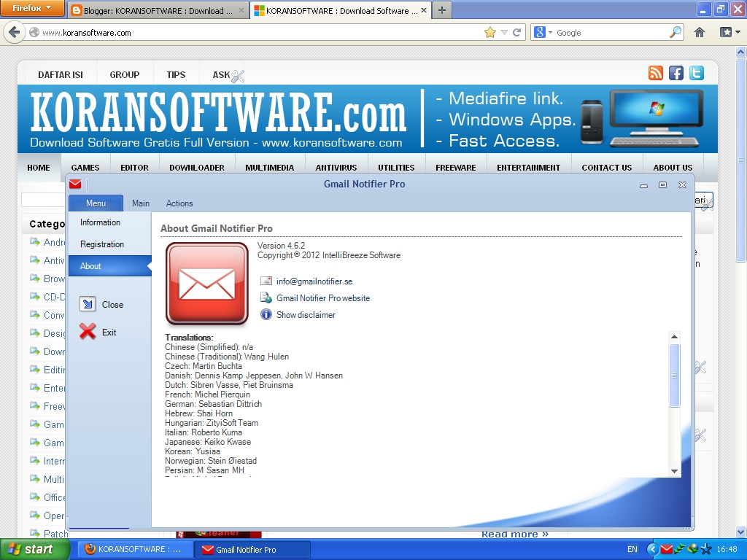747x560 pixels.
Task: Click translations list scroll down arrow
Action: coord(674,471)
